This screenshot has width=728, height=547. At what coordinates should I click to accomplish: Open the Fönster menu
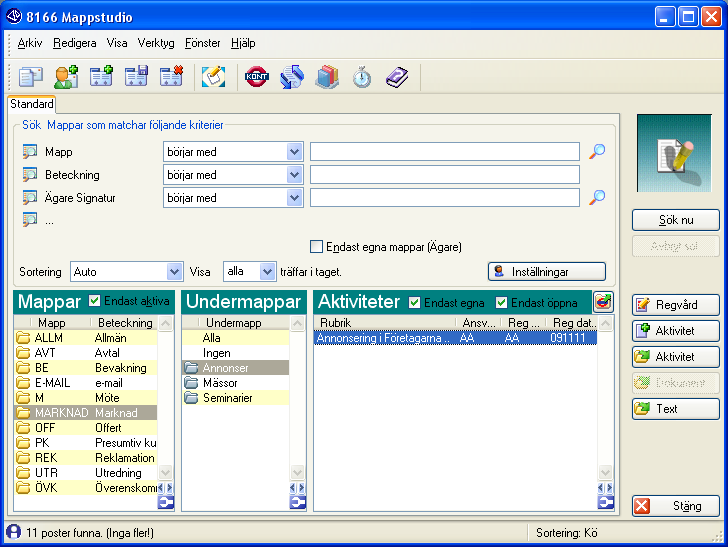[x=202, y=43]
